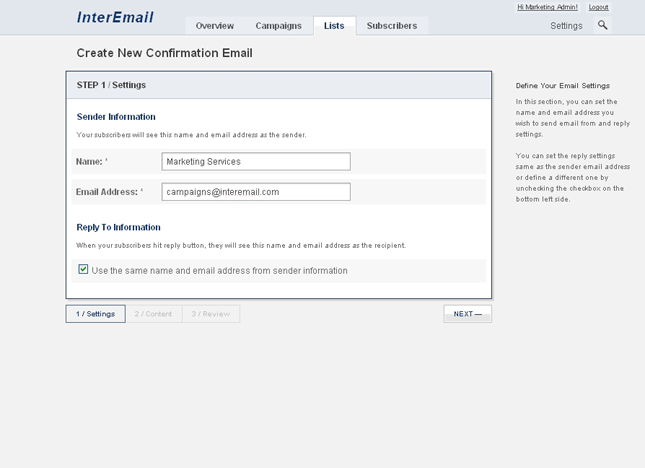This screenshot has height=468, width=645.
Task: Jump to the 2 / Content step
Action: pyautogui.click(x=154, y=314)
